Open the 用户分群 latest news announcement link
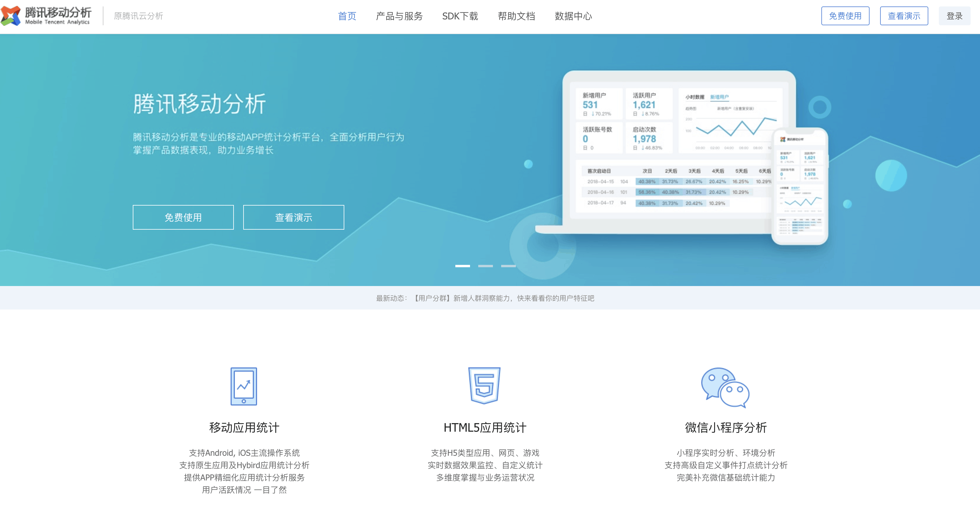 click(x=503, y=298)
